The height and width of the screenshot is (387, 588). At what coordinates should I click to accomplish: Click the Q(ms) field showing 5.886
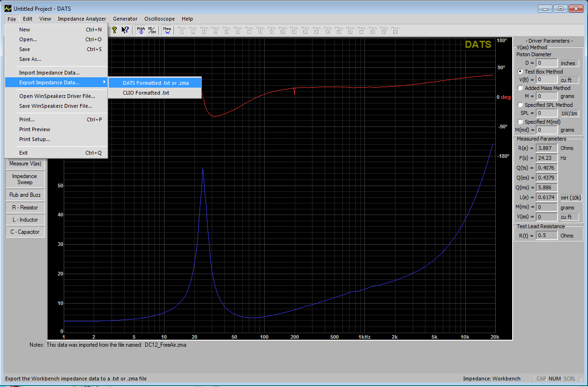[x=547, y=187]
